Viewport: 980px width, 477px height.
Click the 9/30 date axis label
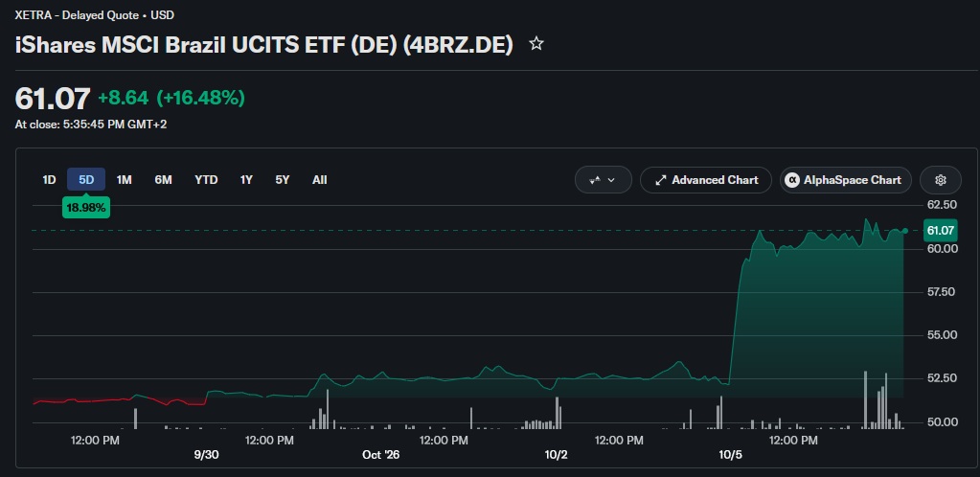point(206,455)
